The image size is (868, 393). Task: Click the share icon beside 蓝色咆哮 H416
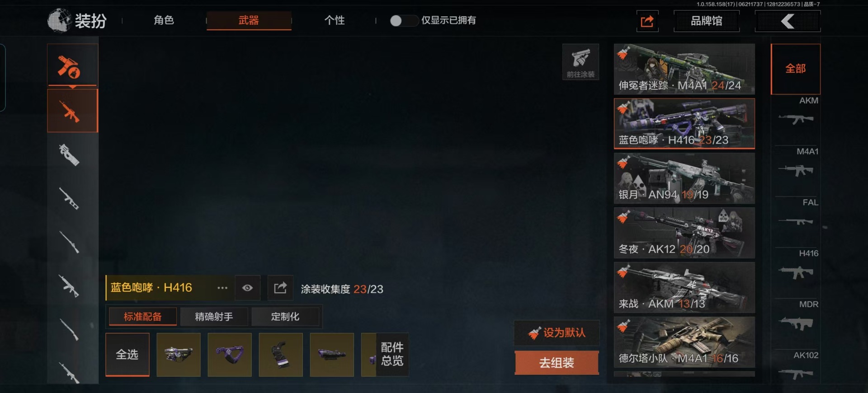[x=280, y=288]
